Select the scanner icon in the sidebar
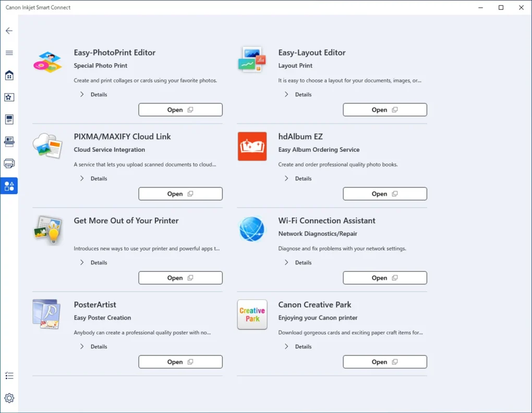Image resolution: width=532 pixels, height=413 pixels. [9, 141]
